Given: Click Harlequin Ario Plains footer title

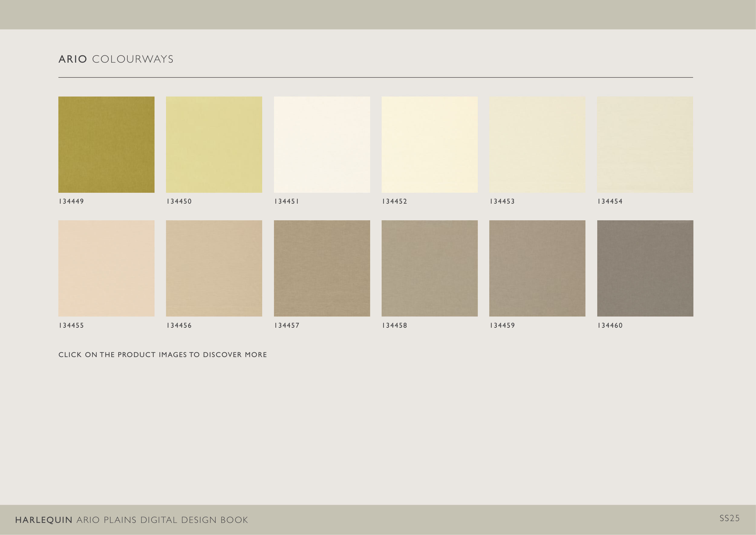Looking at the screenshot, I should pyautogui.click(x=131, y=520).
